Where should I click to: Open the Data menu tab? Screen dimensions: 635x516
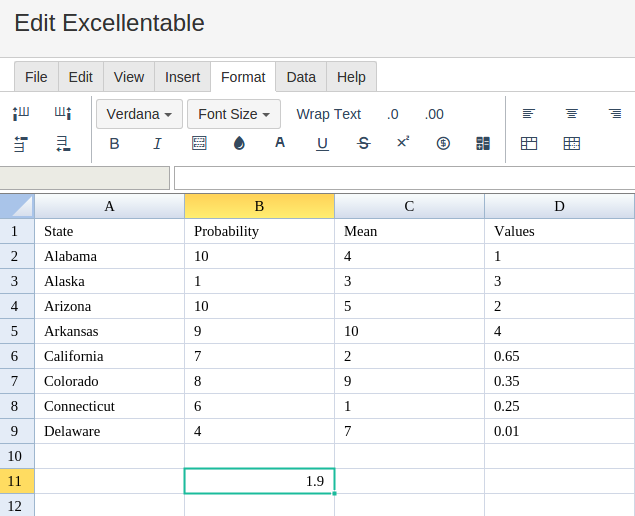point(301,77)
